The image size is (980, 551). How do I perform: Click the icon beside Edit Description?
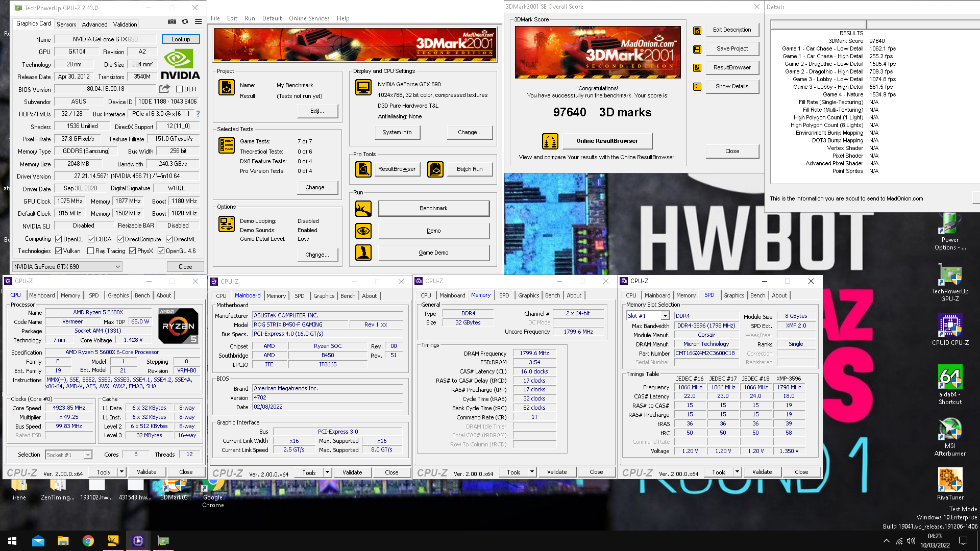(x=697, y=31)
